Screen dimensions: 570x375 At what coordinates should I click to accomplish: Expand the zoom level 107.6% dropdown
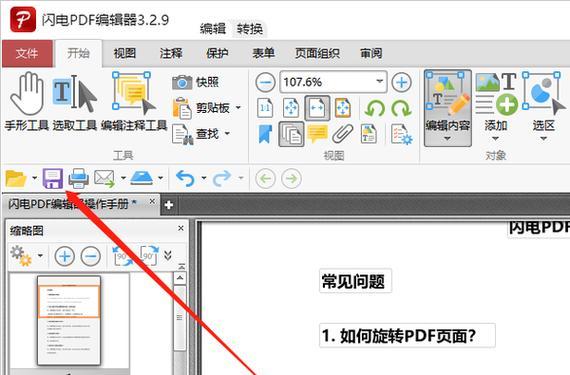coord(379,81)
